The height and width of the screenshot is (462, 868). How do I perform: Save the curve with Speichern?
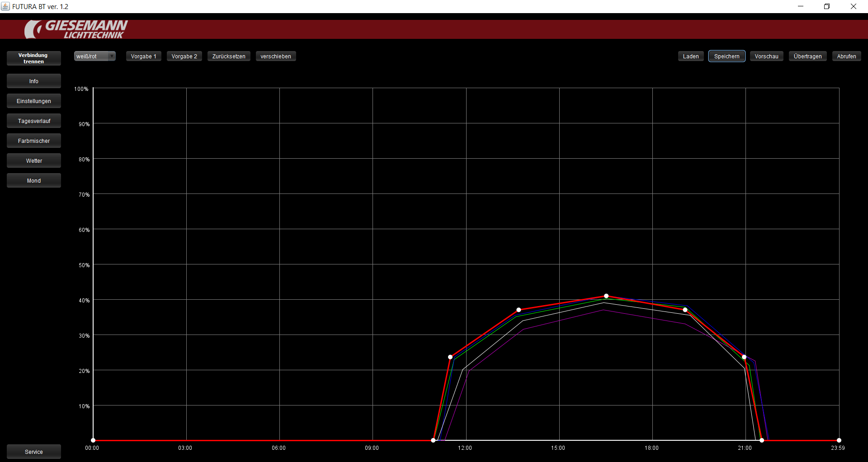726,56
